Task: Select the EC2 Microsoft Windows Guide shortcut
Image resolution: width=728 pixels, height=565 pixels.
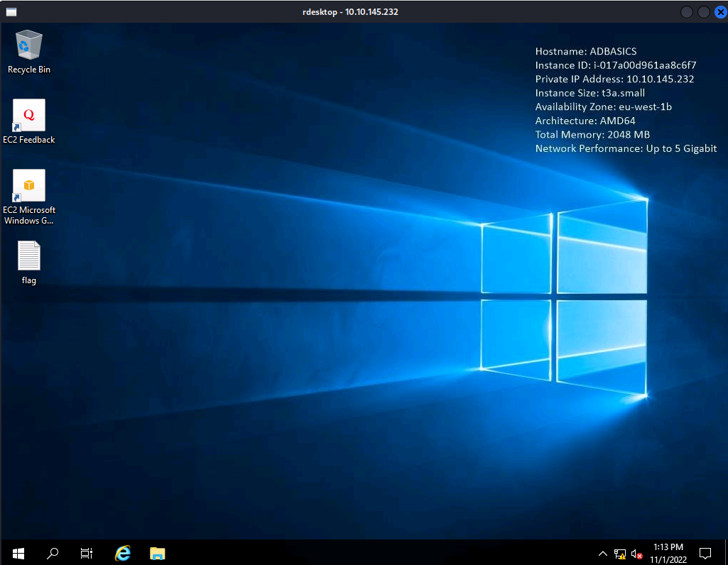Action: pyautogui.click(x=28, y=185)
